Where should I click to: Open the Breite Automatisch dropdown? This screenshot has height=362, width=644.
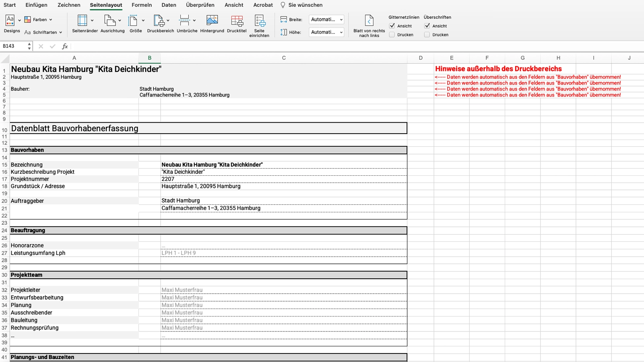coord(326,19)
